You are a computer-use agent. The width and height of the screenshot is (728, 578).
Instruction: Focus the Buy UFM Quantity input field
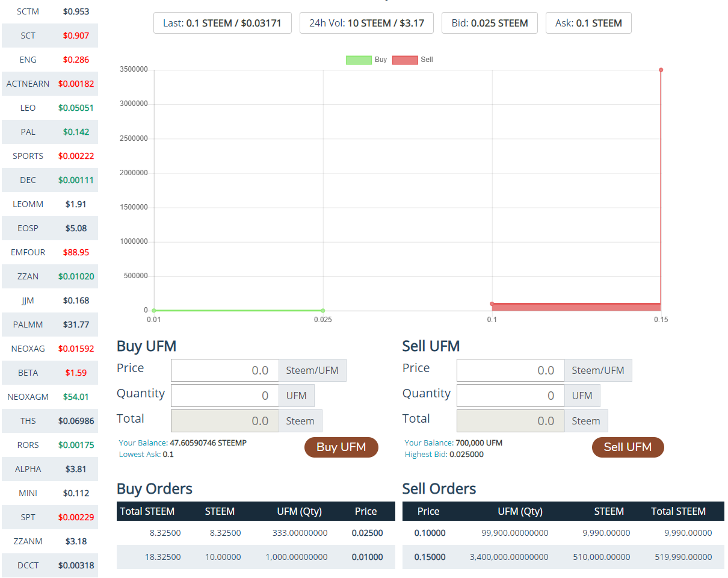coord(225,396)
